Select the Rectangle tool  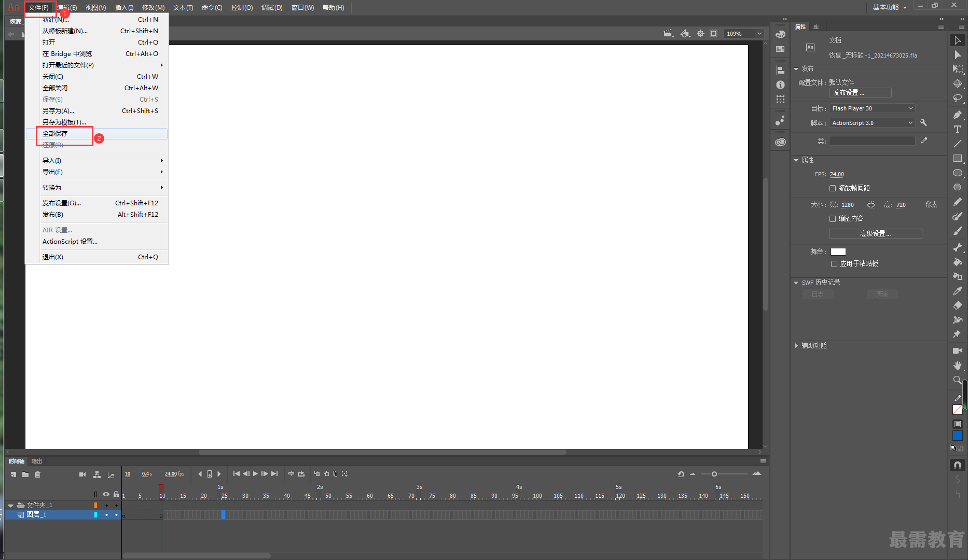(958, 158)
